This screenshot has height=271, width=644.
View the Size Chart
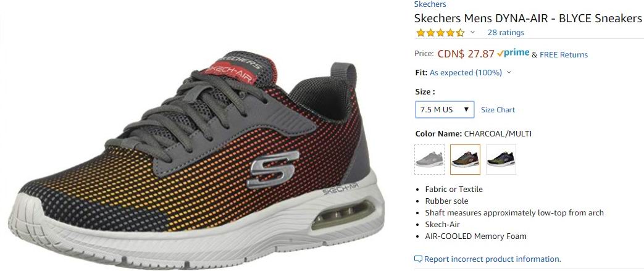point(498,110)
